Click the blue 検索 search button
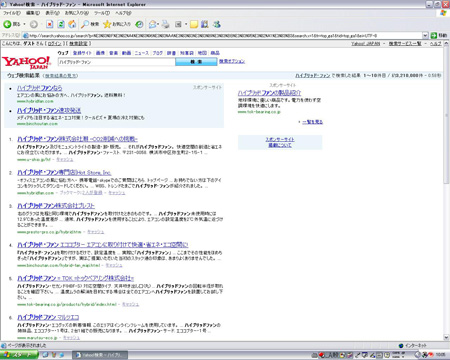 coord(196,62)
